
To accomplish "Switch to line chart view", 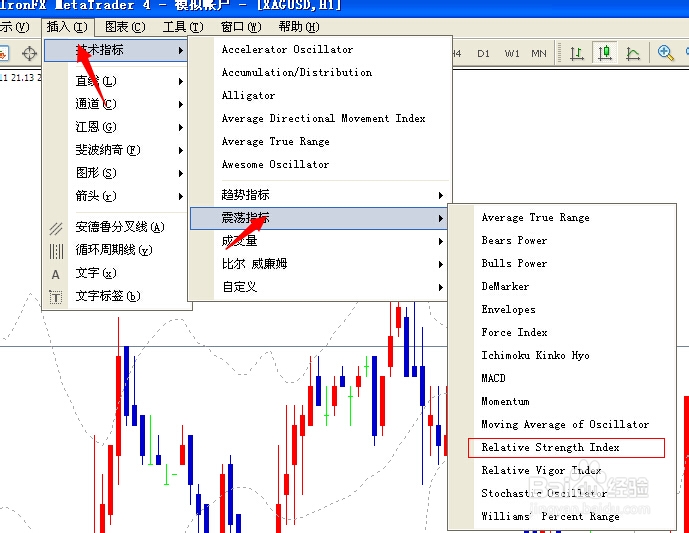I will click(633, 53).
